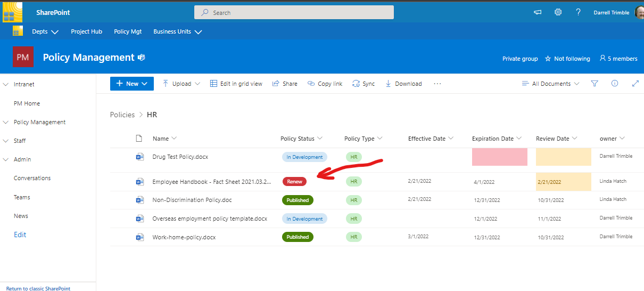
Task: Focus the Search box
Action: coord(294,12)
